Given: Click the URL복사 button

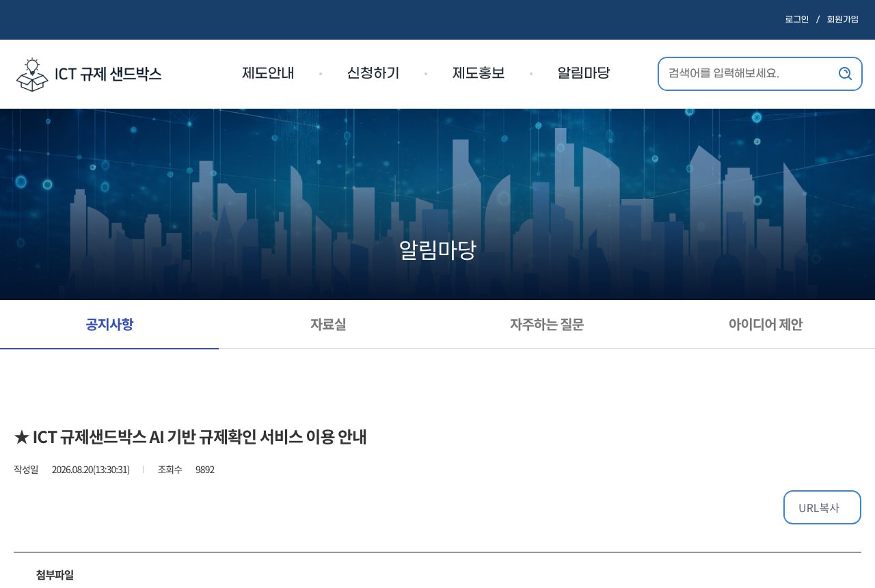Looking at the screenshot, I should point(822,507).
